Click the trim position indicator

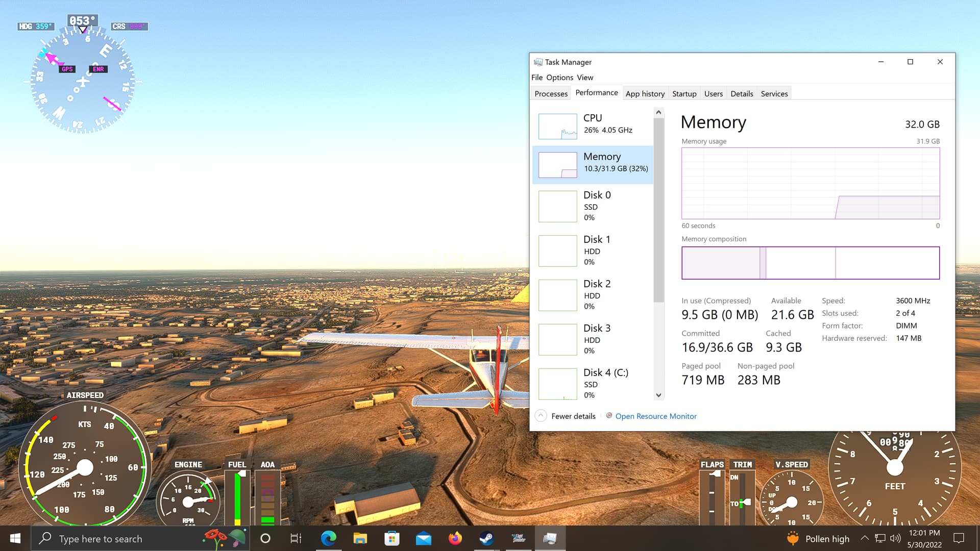tap(742, 497)
